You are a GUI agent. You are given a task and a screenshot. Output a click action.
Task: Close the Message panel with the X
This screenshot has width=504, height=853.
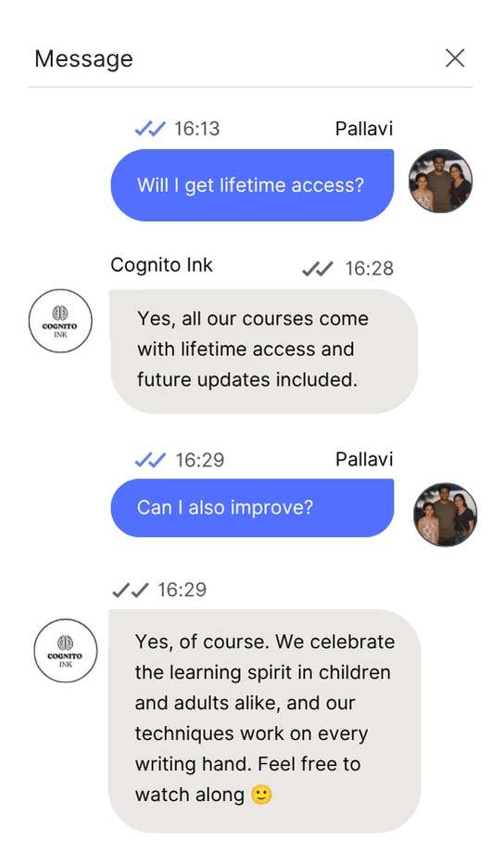tap(455, 57)
